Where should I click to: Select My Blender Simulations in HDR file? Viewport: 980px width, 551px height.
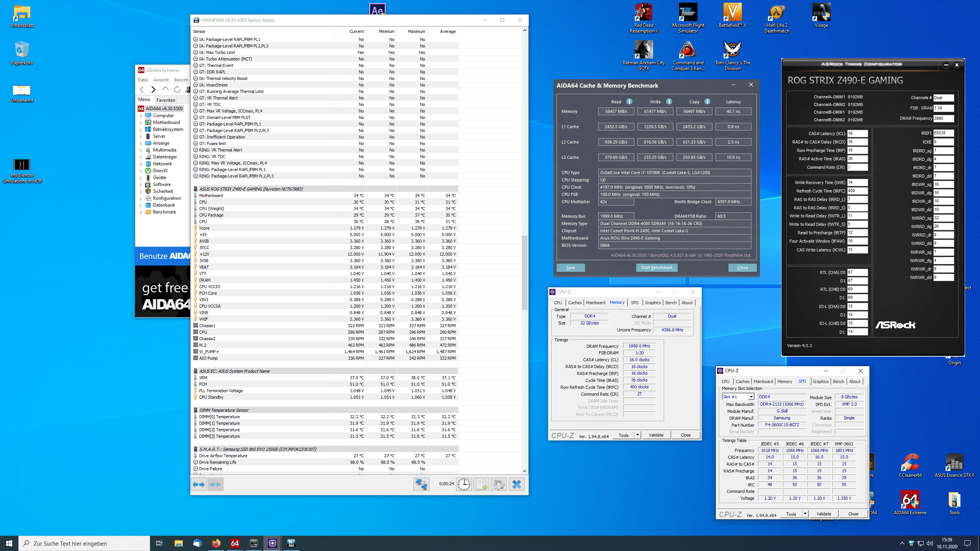22,171
